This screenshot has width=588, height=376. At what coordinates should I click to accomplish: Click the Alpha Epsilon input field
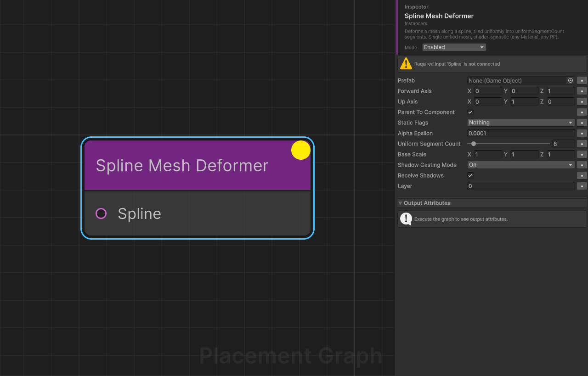521,133
